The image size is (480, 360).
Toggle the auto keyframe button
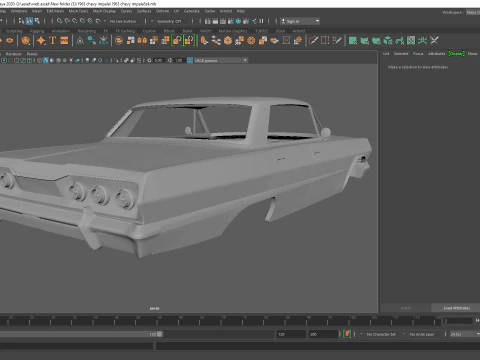[x=347, y=334]
